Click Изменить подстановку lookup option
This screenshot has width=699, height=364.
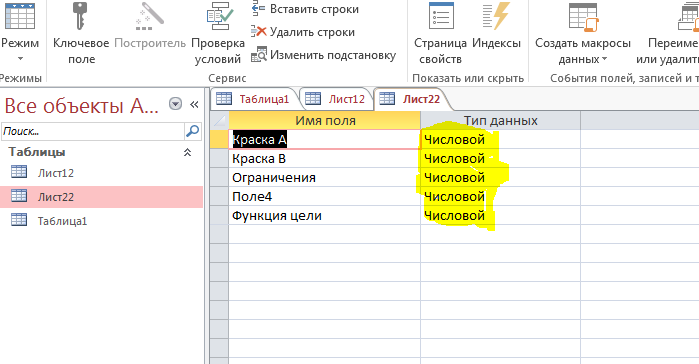pyautogui.click(x=324, y=55)
